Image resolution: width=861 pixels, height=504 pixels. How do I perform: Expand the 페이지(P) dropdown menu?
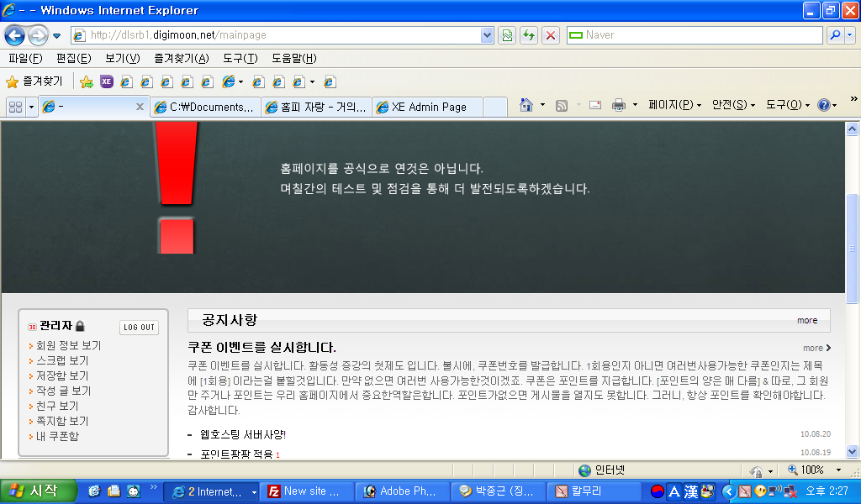pyautogui.click(x=675, y=105)
